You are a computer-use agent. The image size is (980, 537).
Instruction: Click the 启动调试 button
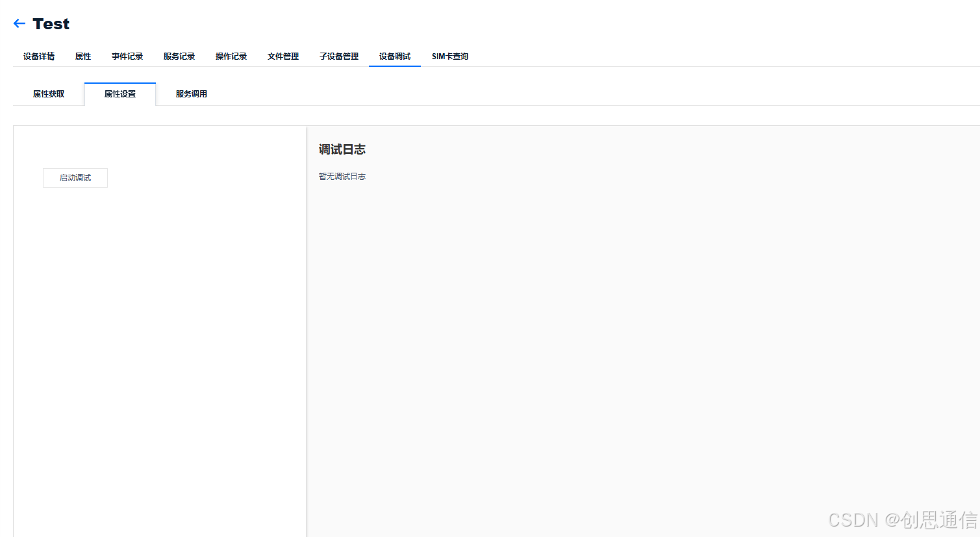point(75,177)
